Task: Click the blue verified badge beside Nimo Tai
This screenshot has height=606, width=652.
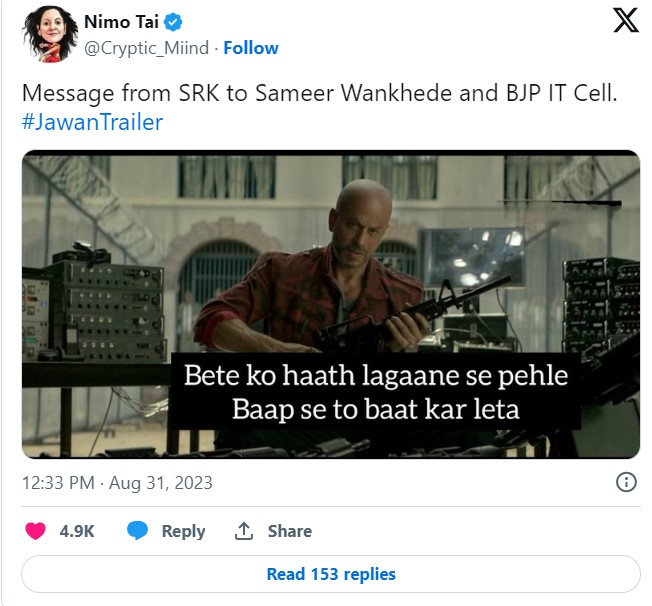Action: [x=173, y=22]
